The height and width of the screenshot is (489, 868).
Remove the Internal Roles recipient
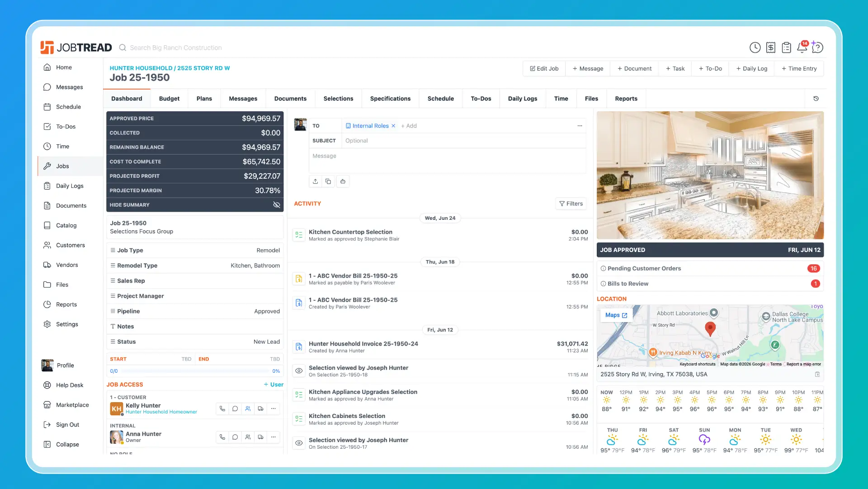[393, 126]
